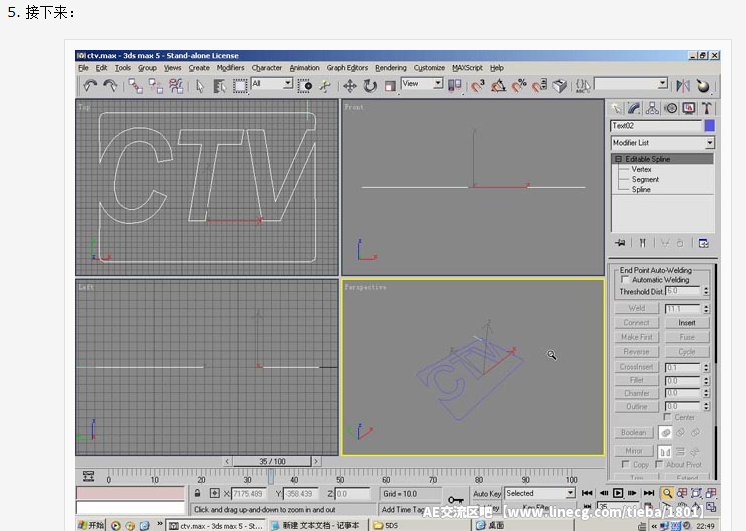
Task: Select Spline sub-object in modifier stack
Action: click(x=641, y=189)
